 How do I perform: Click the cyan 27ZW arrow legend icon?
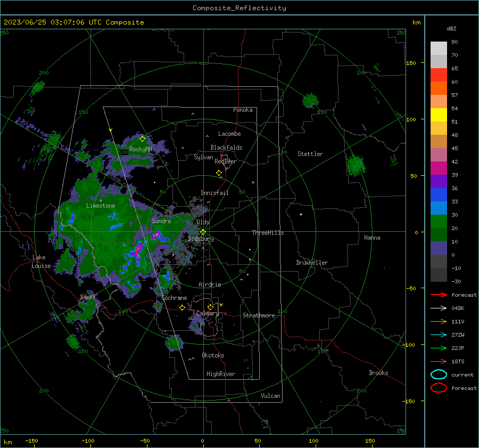tap(439, 335)
